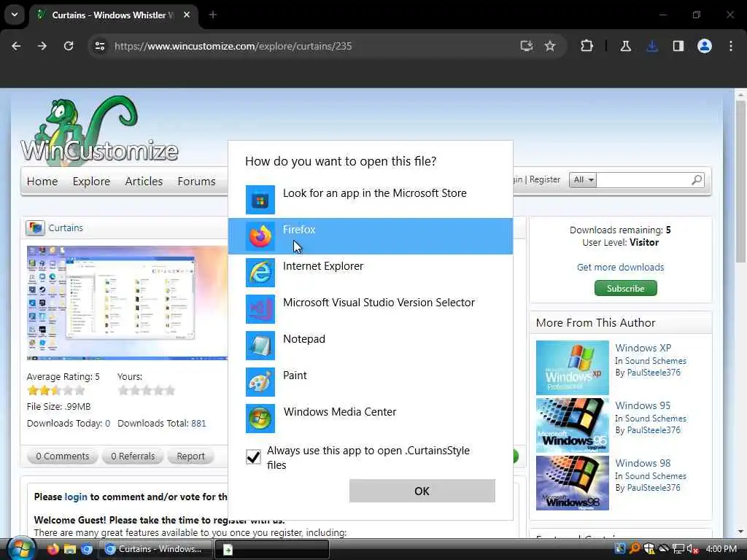Open the All search filter dropdown
Screen dimensions: 747x560
click(x=583, y=180)
